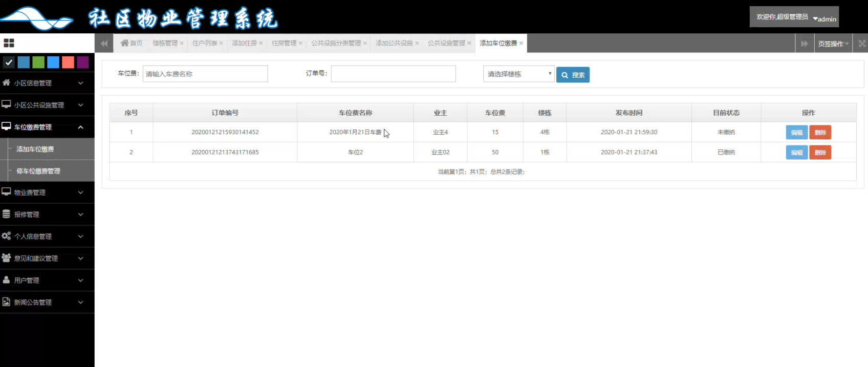Focus the 车位费 name input field

coord(205,74)
